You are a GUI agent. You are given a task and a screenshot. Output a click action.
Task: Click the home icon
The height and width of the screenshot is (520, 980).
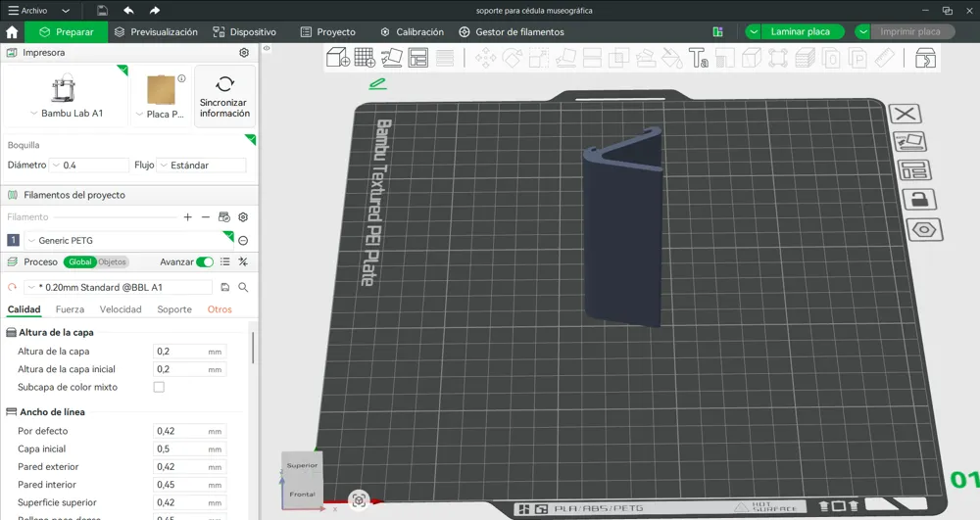(12, 32)
